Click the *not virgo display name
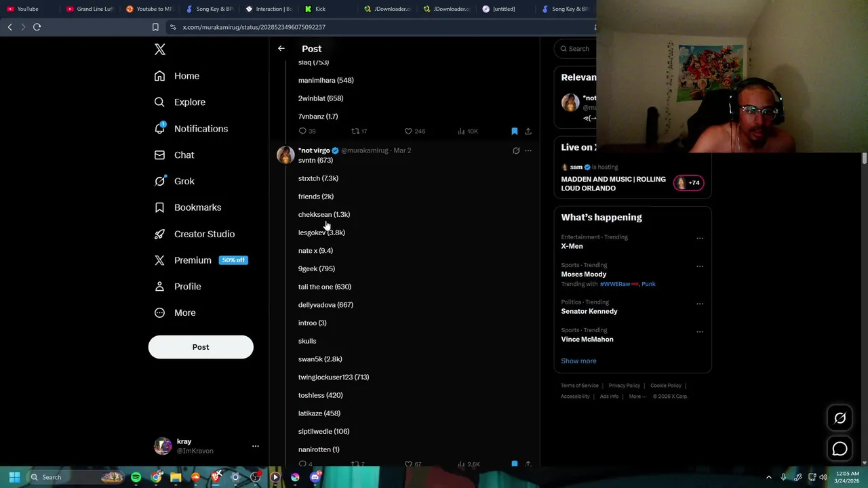Viewport: 868px width, 488px height. (314, 150)
